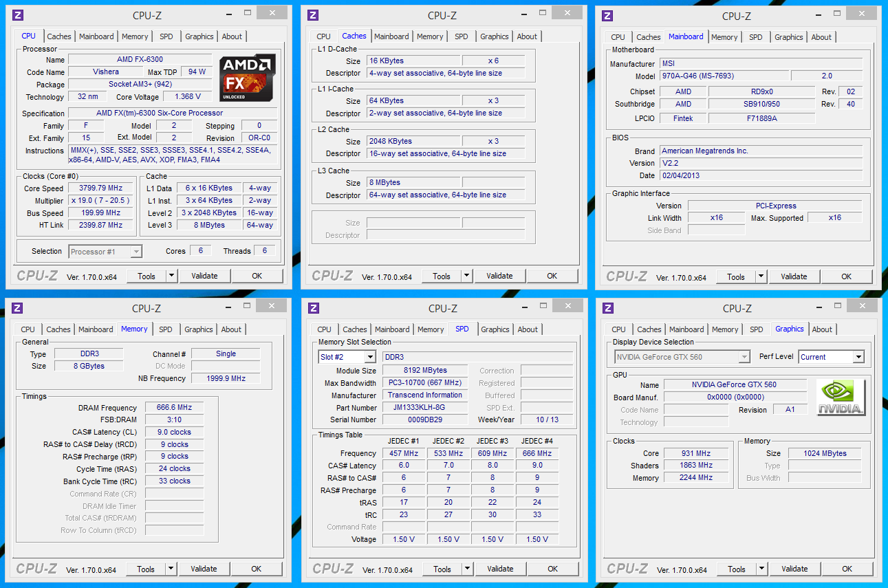The height and width of the screenshot is (588, 888).
Task: Click the Manufacturer Transcend Information field
Action: (424, 395)
